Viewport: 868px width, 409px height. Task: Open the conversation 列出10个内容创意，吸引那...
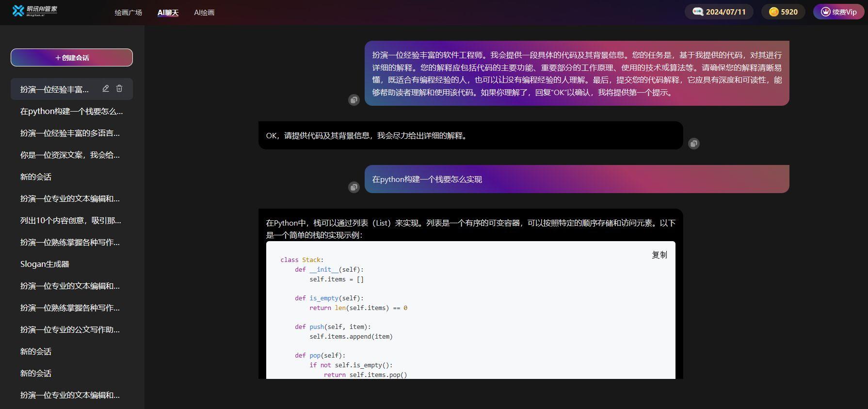(x=72, y=220)
